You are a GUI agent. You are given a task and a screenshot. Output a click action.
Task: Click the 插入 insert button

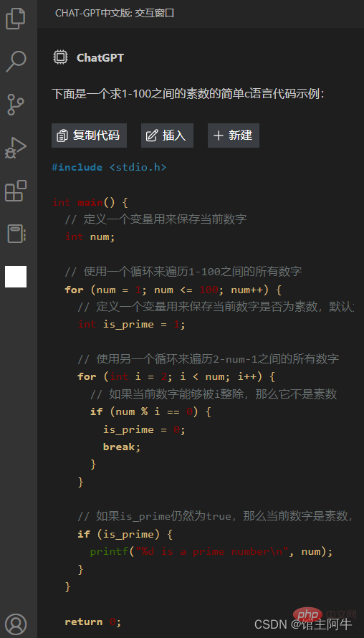[x=167, y=135]
